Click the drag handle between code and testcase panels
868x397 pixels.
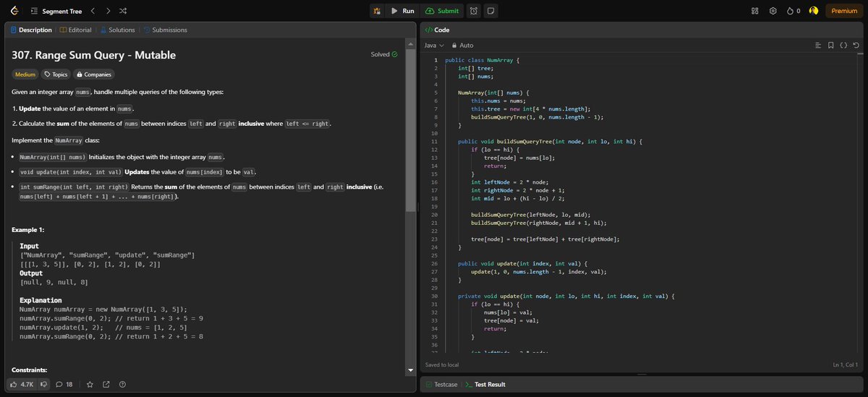tap(641, 375)
